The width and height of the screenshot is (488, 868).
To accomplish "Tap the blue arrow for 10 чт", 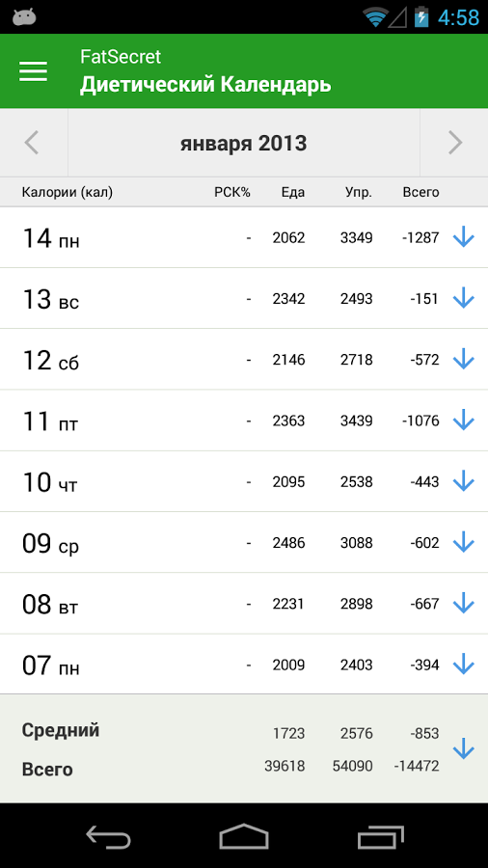I will point(464,481).
